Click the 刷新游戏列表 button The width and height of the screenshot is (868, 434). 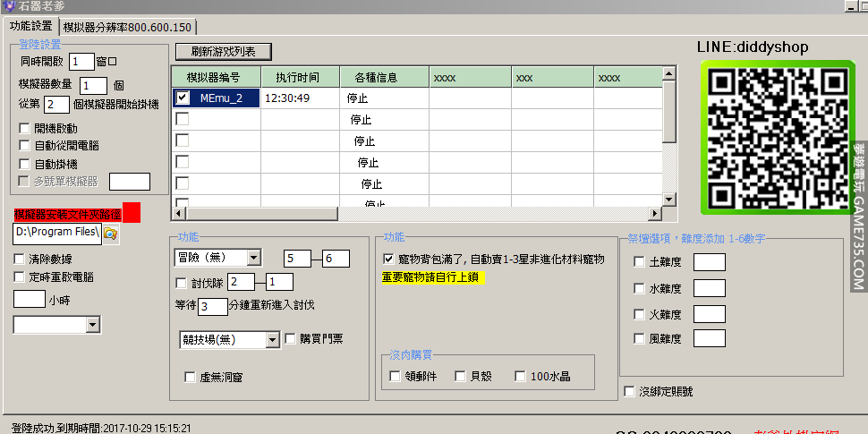coord(223,51)
